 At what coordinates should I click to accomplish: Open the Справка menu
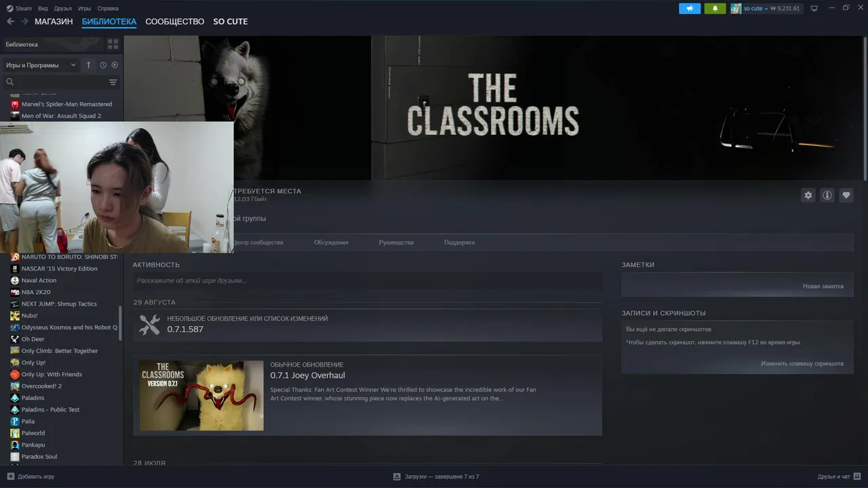pyautogui.click(x=108, y=8)
